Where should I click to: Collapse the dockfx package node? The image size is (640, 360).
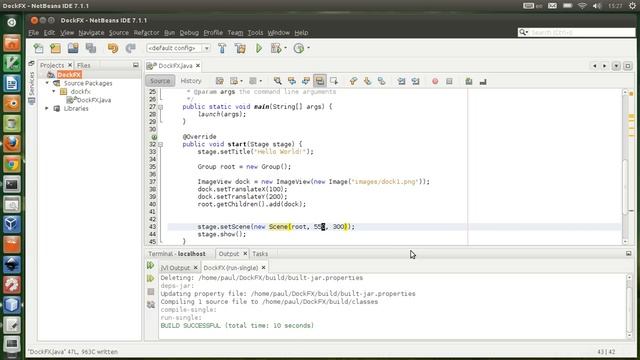54,91
